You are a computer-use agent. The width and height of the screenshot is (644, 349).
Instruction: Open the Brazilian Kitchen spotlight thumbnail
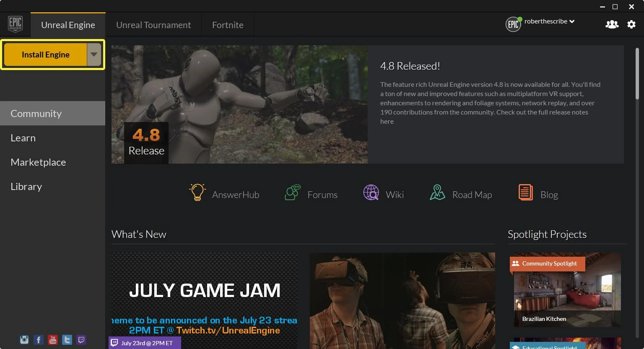pos(567,290)
